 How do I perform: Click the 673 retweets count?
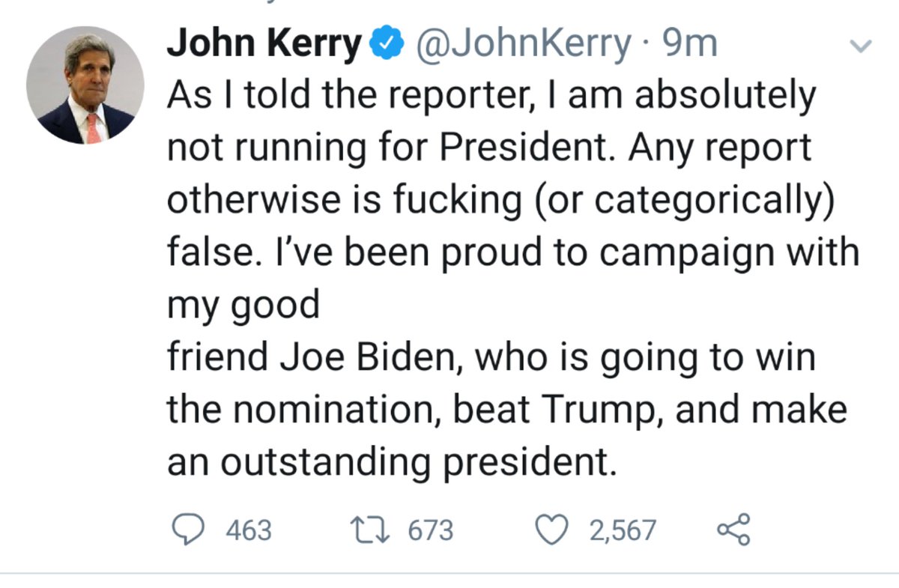click(431, 530)
